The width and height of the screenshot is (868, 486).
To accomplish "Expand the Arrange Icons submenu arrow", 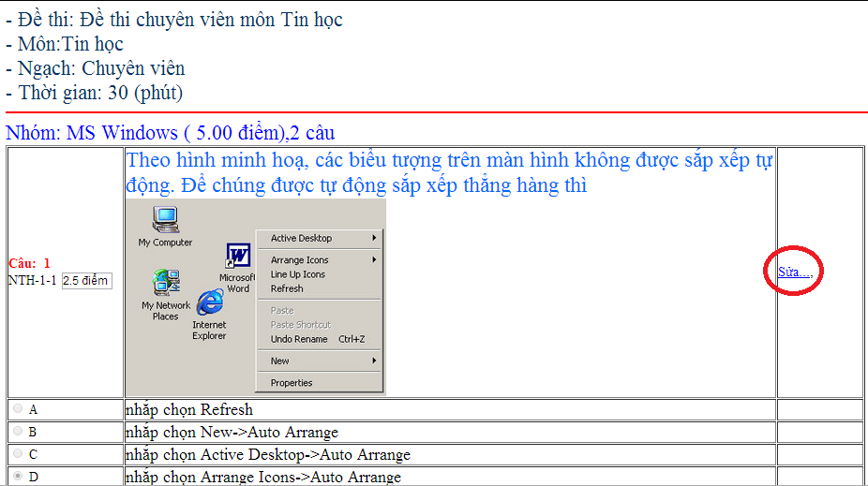I will [374, 260].
